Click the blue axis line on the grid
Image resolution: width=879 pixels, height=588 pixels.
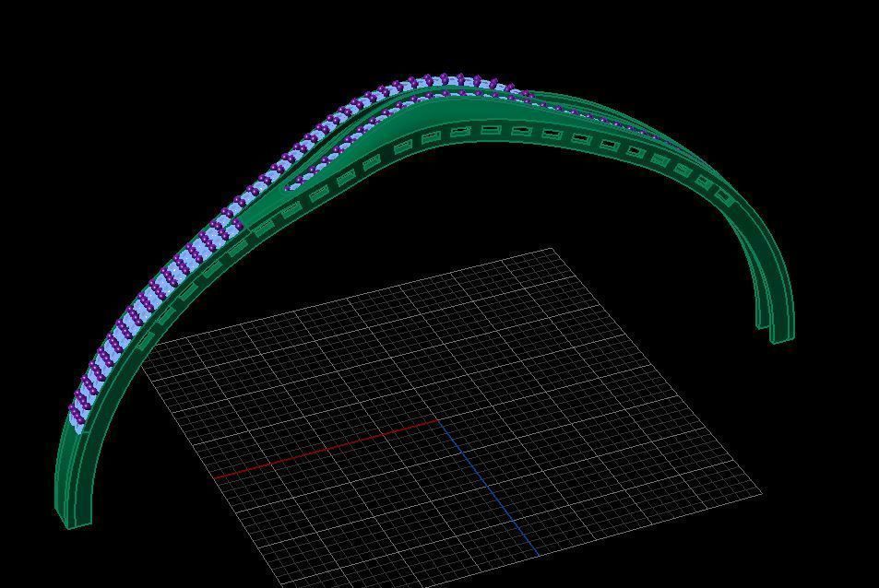click(488, 488)
